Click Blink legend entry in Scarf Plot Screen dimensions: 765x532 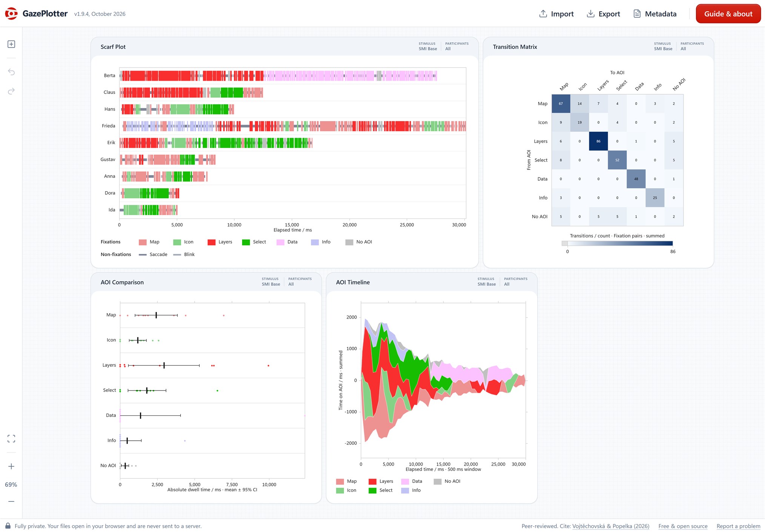pos(184,255)
